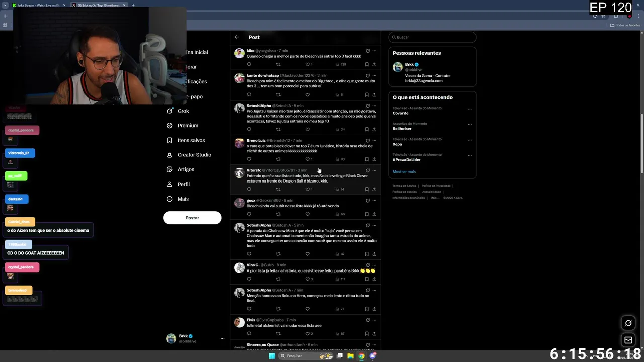Reply to kante do whatsap's tweet
The image size is (644, 362).
point(249,95)
